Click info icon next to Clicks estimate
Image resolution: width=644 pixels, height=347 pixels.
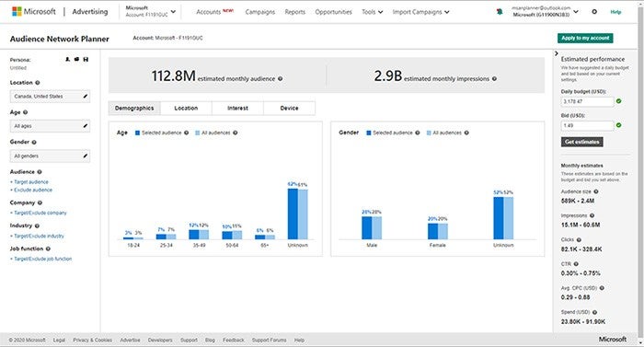[x=579, y=239]
